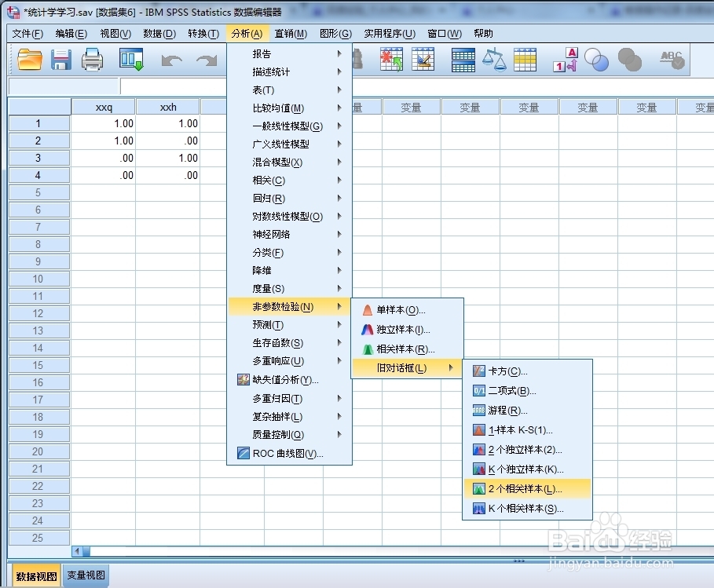This screenshot has height=588, width=714.
Task: Open the 转换(T) menu
Action: coord(203,34)
